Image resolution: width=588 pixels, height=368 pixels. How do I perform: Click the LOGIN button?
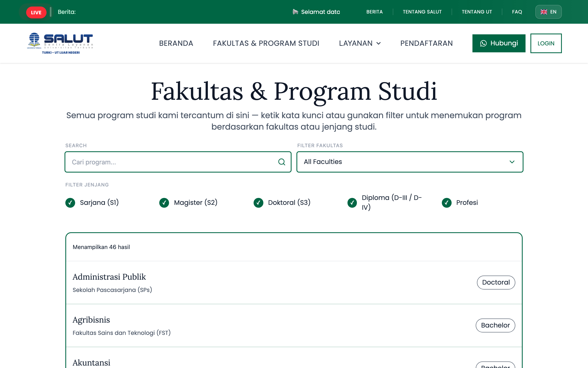click(546, 43)
